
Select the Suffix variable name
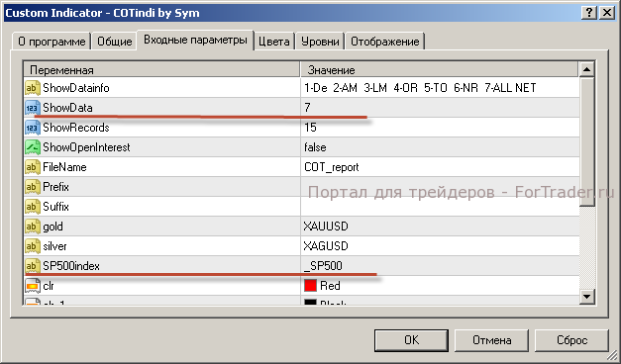tap(55, 207)
